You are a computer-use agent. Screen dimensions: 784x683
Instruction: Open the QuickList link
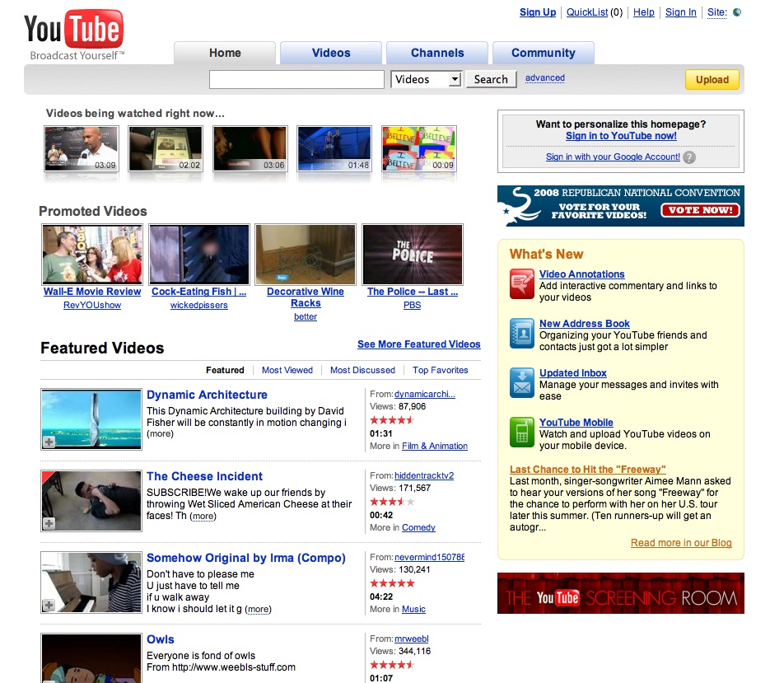coord(587,12)
